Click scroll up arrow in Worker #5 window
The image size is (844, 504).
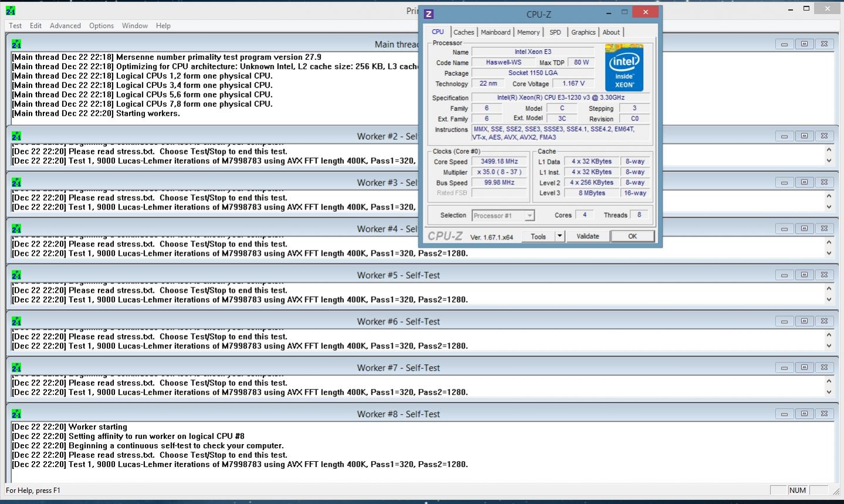click(x=829, y=289)
